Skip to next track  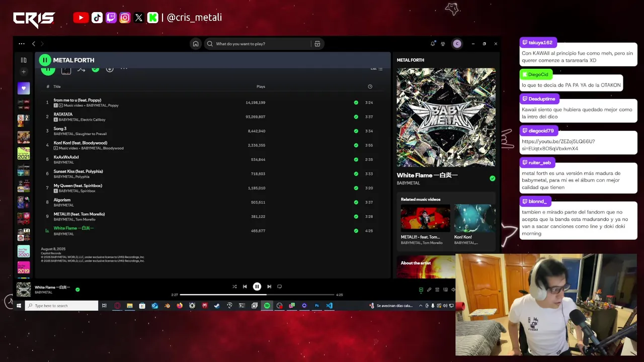point(269,287)
